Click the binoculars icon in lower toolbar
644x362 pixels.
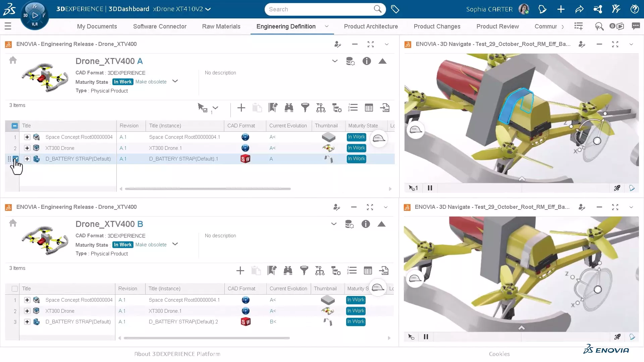click(288, 271)
